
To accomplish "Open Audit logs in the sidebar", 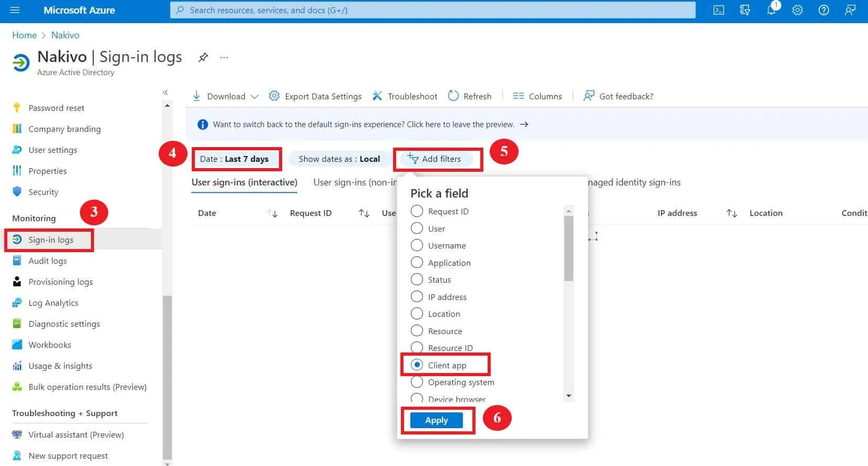I will [x=47, y=261].
